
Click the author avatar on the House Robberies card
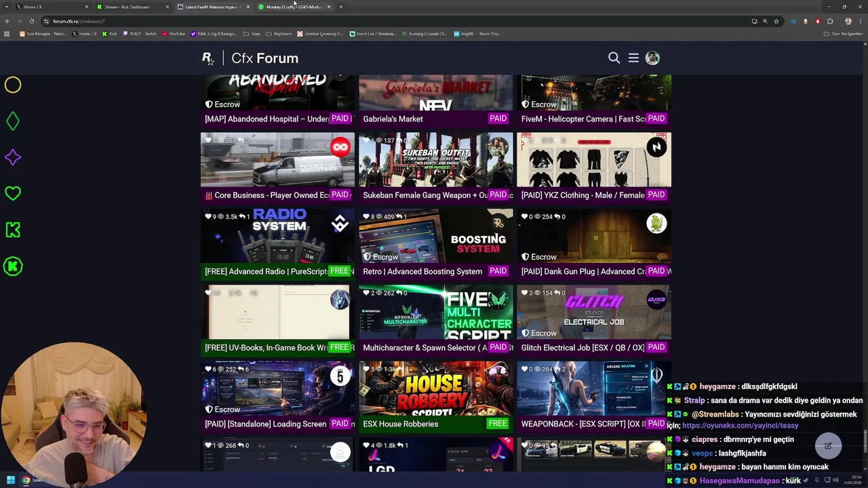(x=498, y=375)
